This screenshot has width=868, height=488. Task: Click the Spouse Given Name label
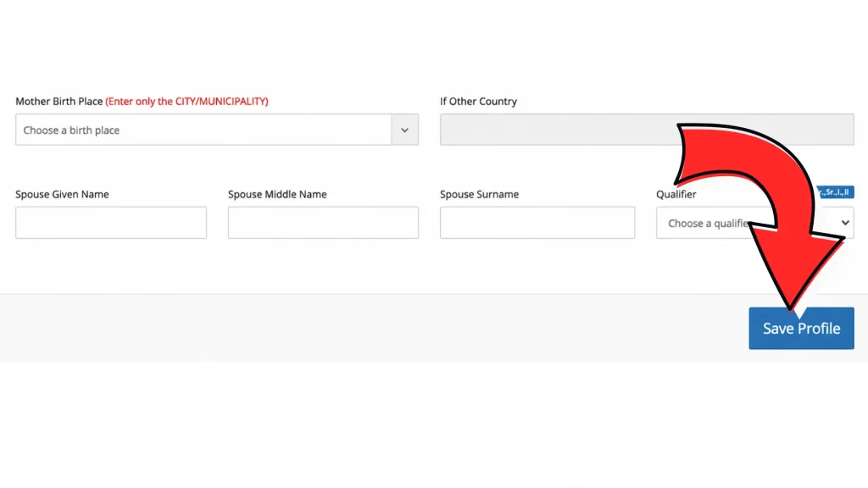62,194
